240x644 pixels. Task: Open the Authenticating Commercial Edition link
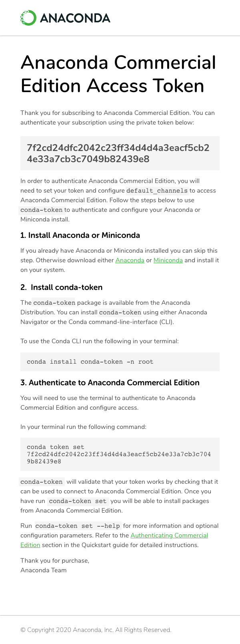[x=169, y=535]
